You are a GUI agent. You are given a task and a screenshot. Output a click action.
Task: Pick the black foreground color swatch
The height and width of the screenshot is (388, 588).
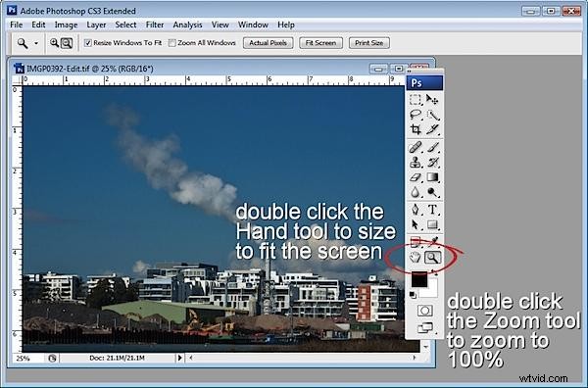(x=418, y=279)
